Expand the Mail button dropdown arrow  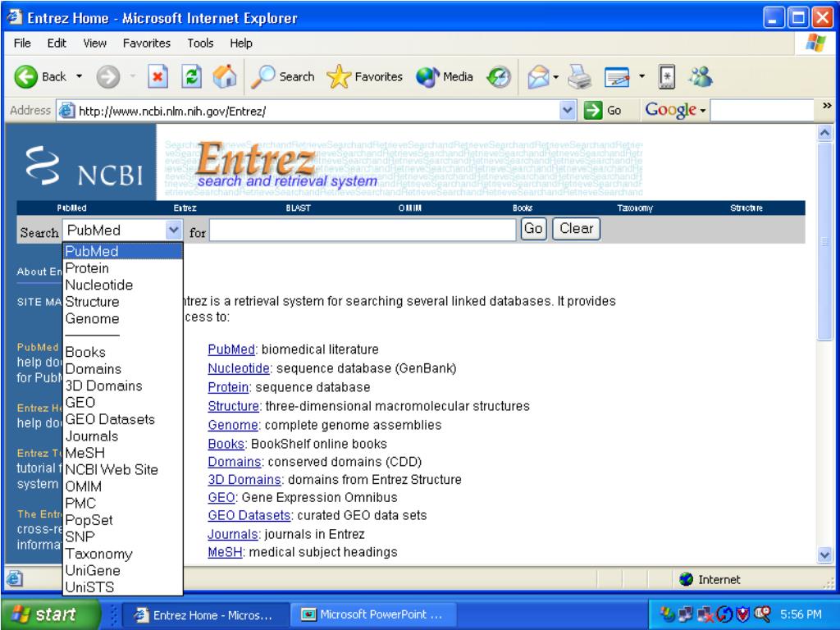coord(555,77)
